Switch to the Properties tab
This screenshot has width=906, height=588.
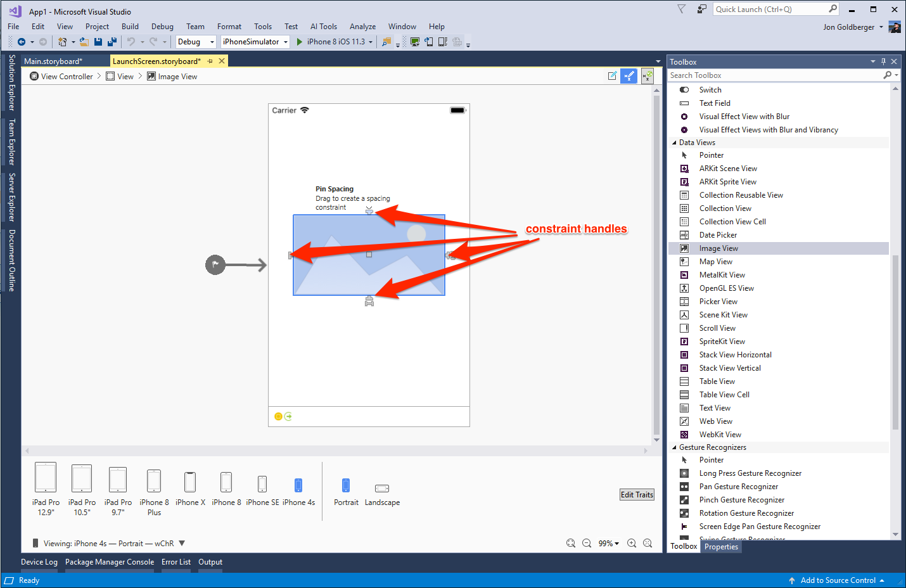(x=721, y=547)
